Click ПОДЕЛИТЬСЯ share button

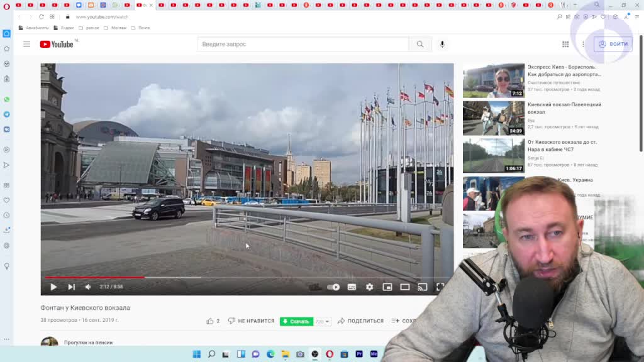tap(360, 321)
